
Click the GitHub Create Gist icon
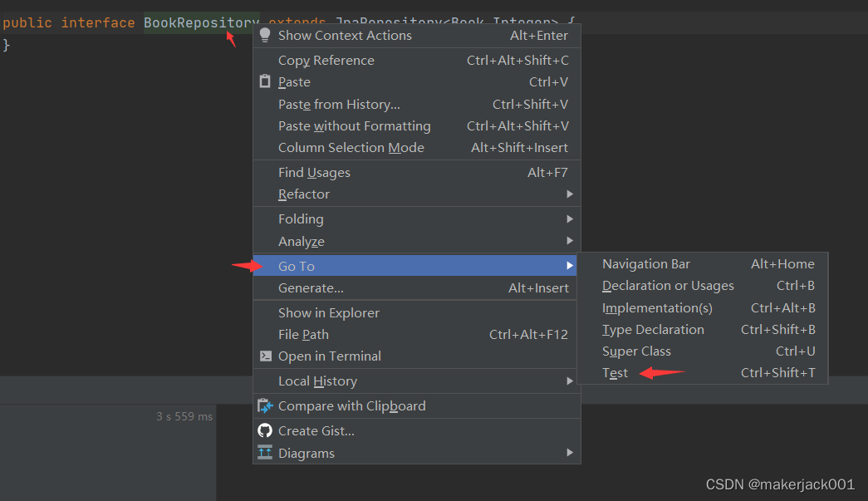pos(265,430)
